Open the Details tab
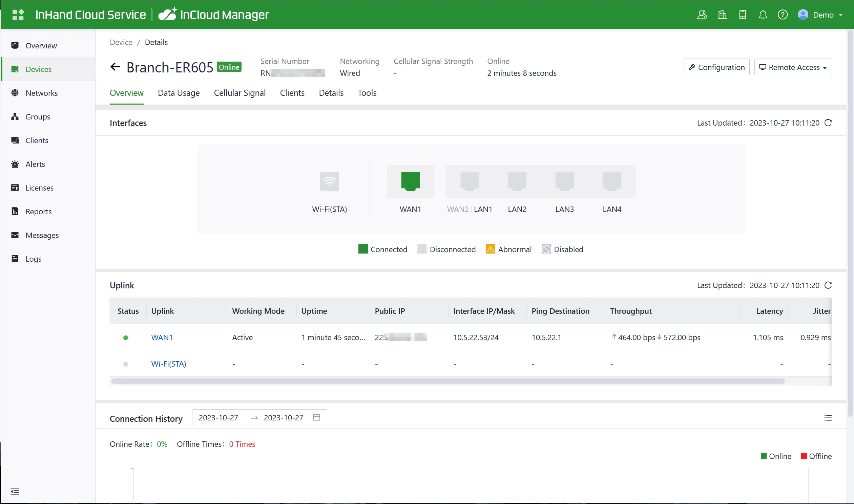Image resolution: width=854 pixels, height=504 pixels. coord(331,93)
